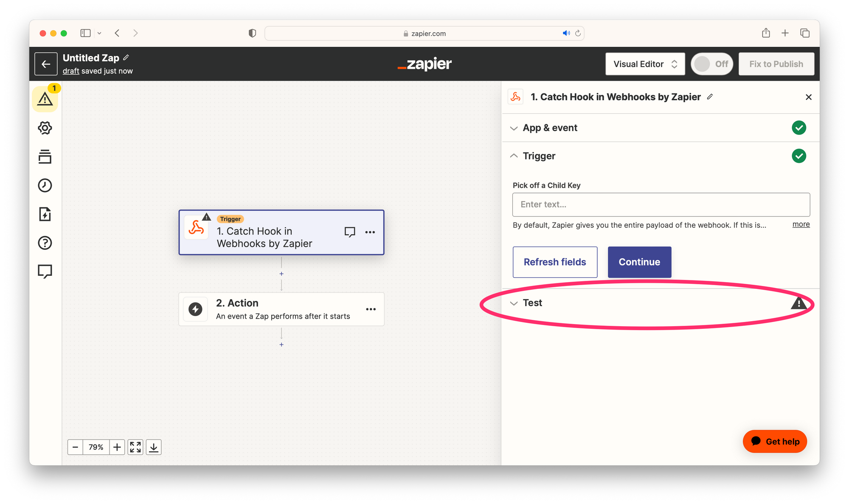Click the Fix to Publish button
The height and width of the screenshot is (504, 849).
(x=776, y=64)
